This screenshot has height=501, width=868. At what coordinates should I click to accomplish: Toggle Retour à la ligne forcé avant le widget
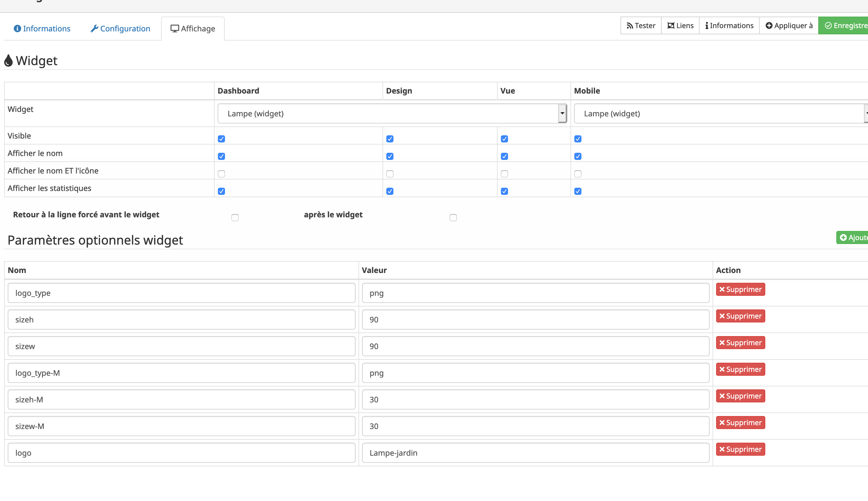235,217
